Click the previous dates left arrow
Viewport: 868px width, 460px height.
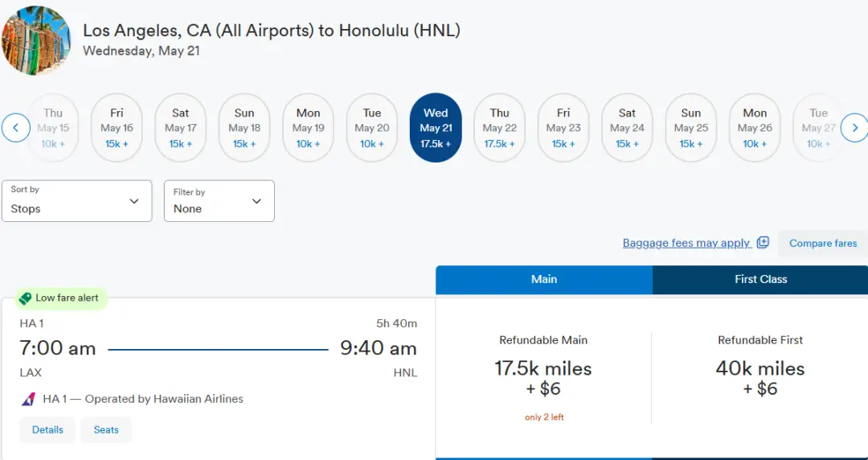click(x=16, y=128)
